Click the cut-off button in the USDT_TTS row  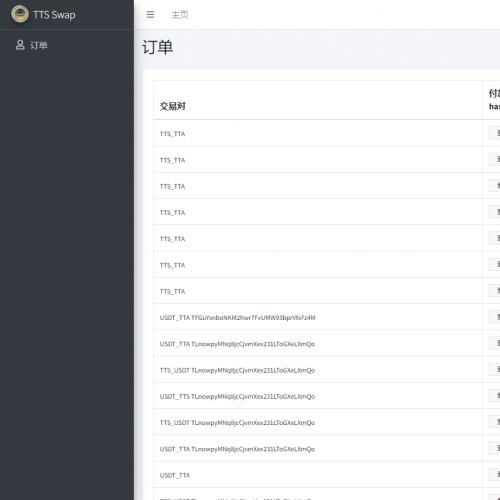click(x=495, y=396)
